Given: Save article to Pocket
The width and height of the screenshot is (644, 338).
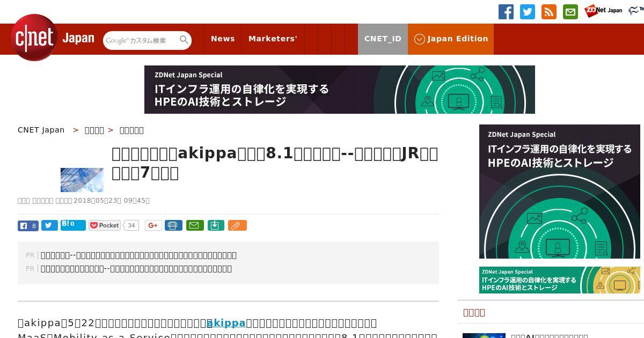Looking at the screenshot, I should pos(105,225).
